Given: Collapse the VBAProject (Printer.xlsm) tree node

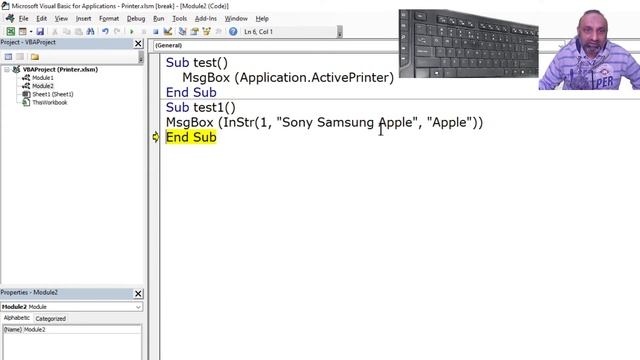Looking at the screenshot, I should click(7, 70).
